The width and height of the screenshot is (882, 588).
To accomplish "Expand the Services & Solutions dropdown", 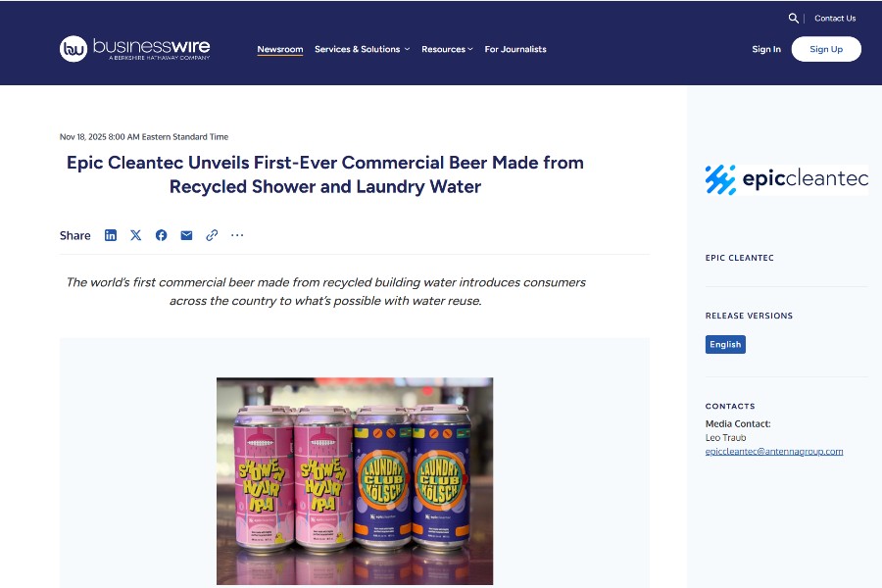I will coord(363,49).
